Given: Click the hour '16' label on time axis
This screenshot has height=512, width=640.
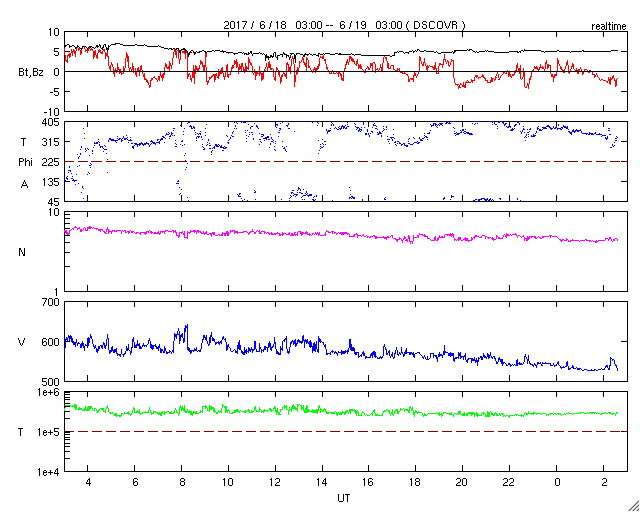Looking at the screenshot, I should click(x=369, y=483).
